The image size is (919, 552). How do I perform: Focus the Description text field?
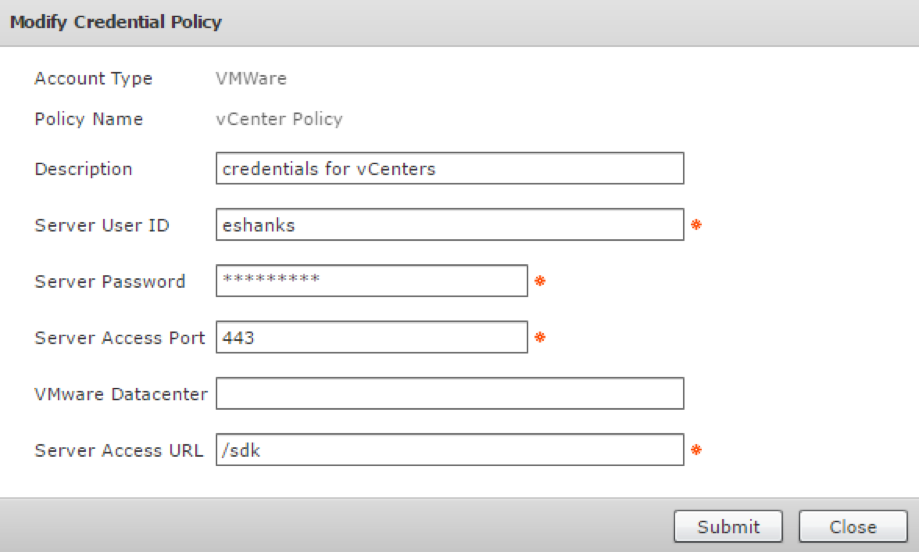click(449, 169)
